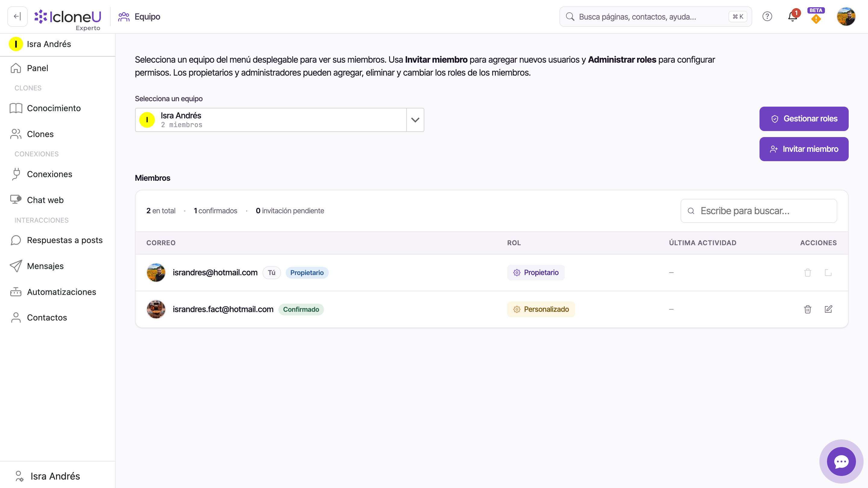The width and height of the screenshot is (868, 488).
Task: Click the Propietario role chip
Action: [x=536, y=272]
